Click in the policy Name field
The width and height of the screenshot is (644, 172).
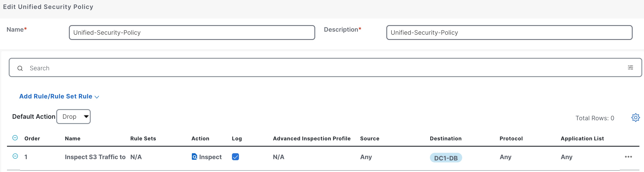pyautogui.click(x=192, y=33)
